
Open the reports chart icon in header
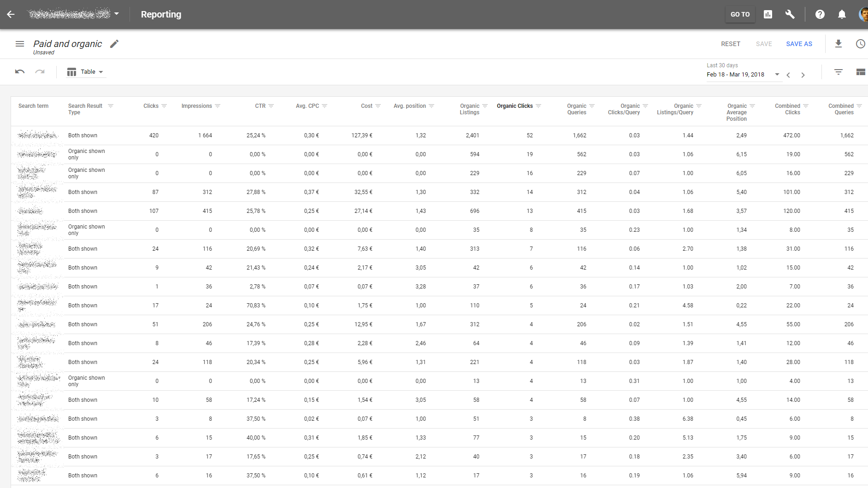768,14
